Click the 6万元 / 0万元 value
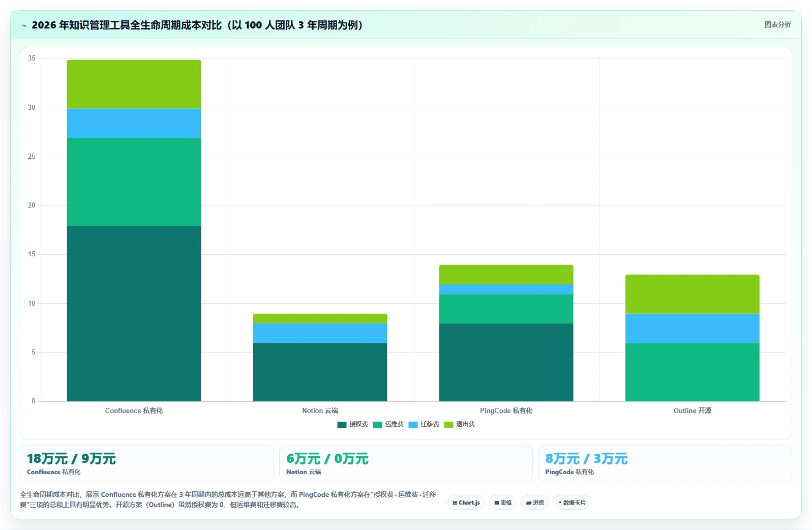Viewport: 812px width, 530px height. tap(327, 459)
